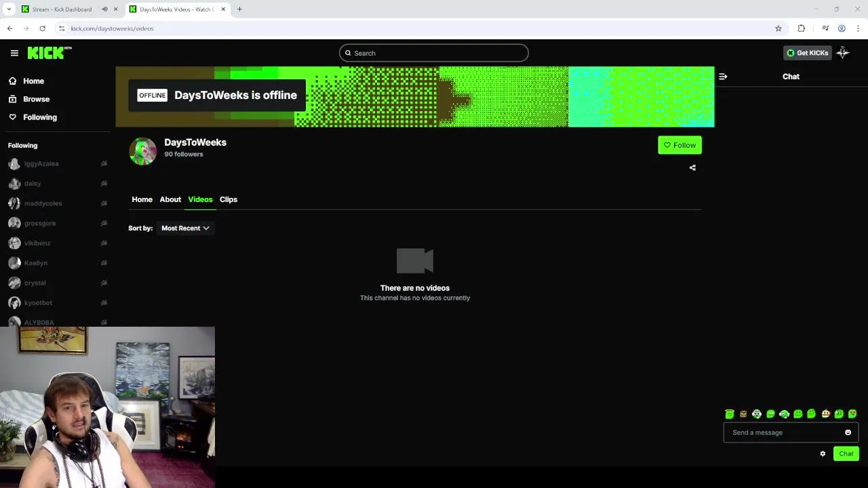Open the Most Recent sort dropdown

[185, 228]
